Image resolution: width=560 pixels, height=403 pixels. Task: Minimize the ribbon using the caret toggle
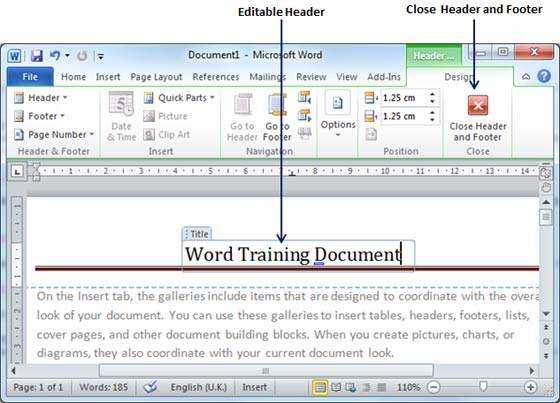526,76
